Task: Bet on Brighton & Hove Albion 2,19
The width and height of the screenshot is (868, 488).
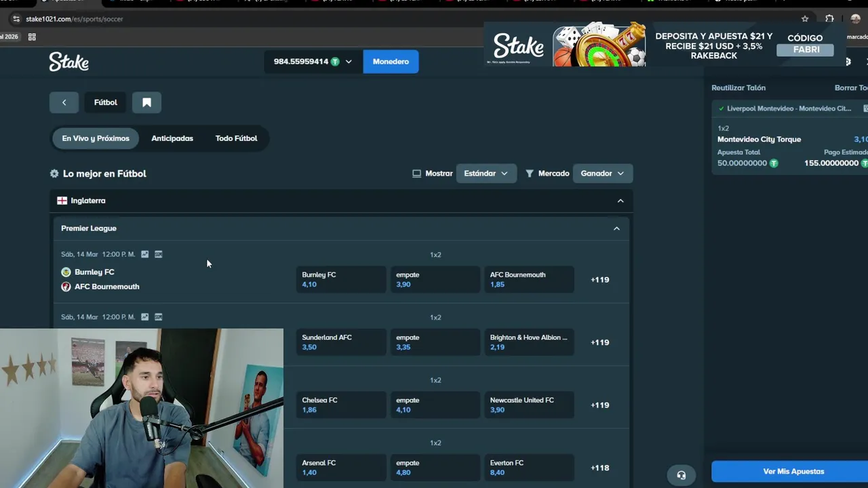Action: (530, 342)
